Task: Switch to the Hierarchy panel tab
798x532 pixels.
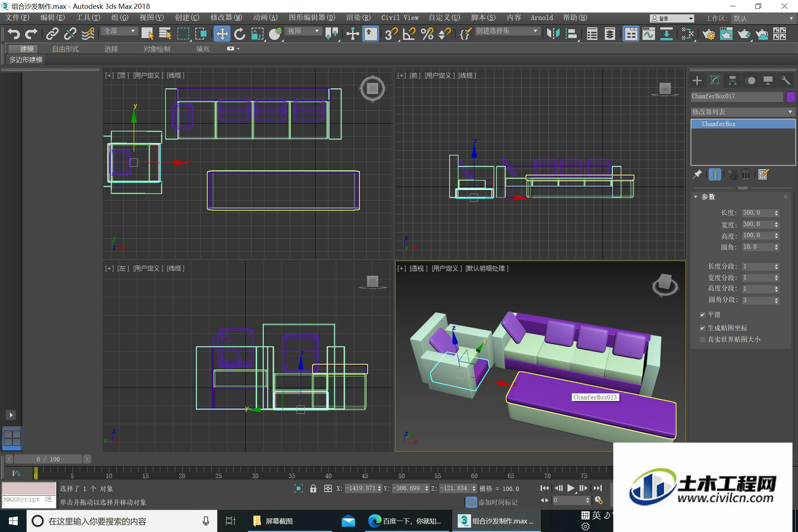Action: click(733, 81)
